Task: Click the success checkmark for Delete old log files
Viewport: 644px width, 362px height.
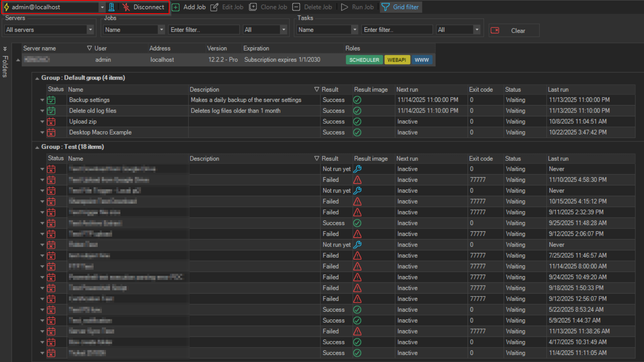Action: pos(357,111)
